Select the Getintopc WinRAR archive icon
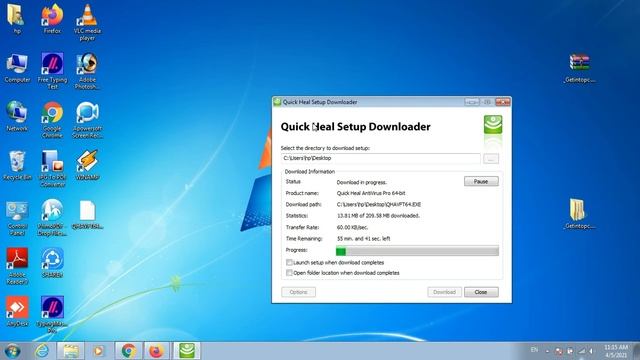The image size is (640, 360). pyautogui.click(x=580, y=68)
